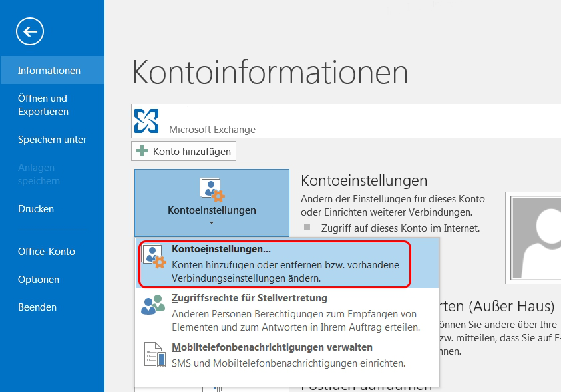Click the two-people Stellvertretung icon

tap(153, 305)
